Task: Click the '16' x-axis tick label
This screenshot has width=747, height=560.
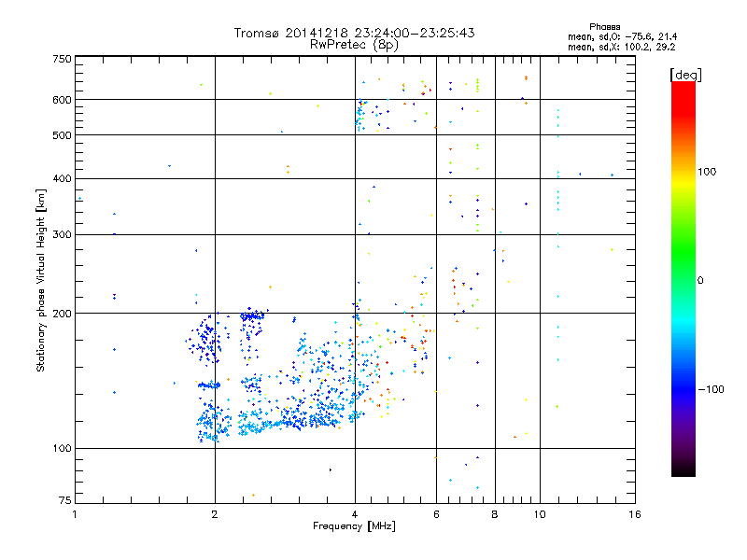Action: (635, 514)
